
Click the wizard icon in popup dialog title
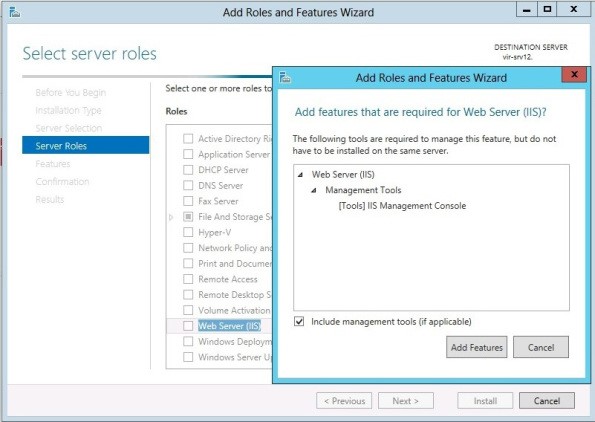point(285,77)
